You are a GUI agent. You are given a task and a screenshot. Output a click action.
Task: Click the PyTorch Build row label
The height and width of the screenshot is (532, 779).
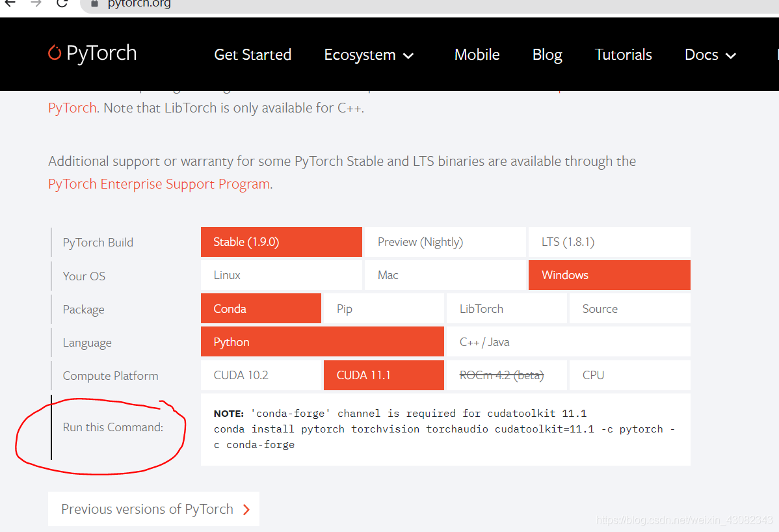coord(98,243)
